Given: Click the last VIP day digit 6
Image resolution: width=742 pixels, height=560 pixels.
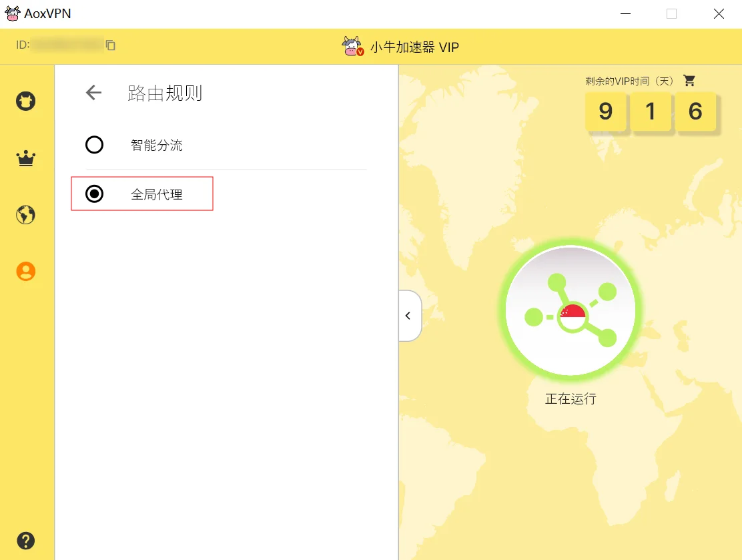Looking at the screenshot, I should click(695, 111).
